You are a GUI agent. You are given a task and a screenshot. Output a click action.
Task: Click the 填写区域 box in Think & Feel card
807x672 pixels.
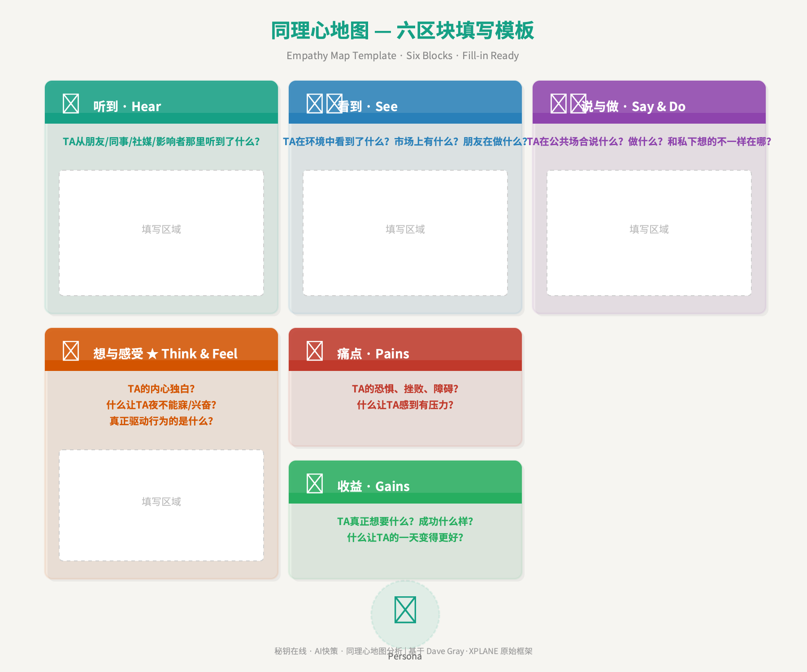161,505
